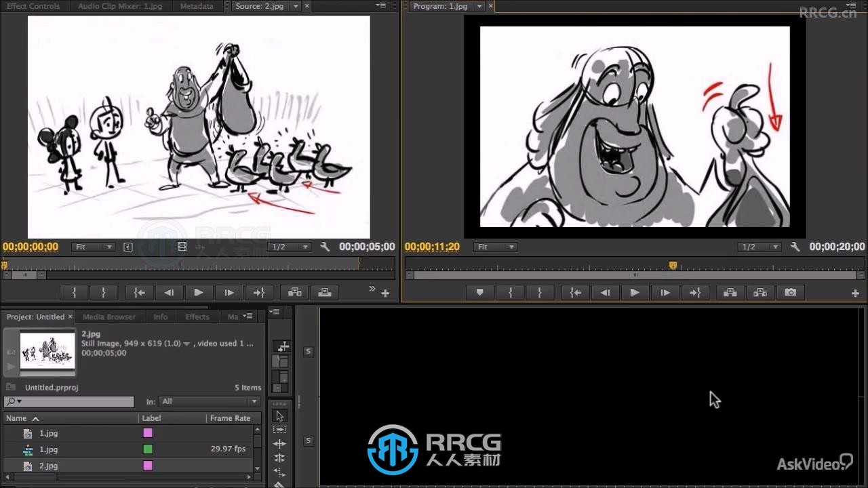Switch to the Info tab
868x488 pixels.
click(161, 317)
